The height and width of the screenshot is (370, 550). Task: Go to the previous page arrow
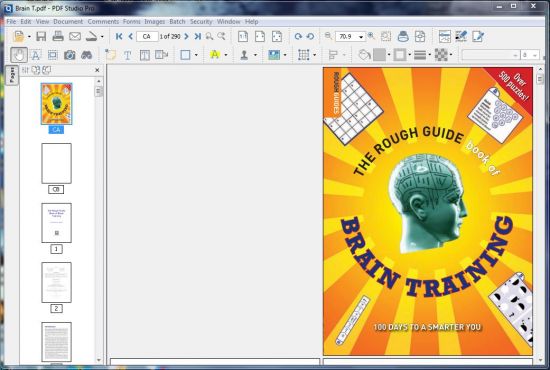click(x=130, y=36)
